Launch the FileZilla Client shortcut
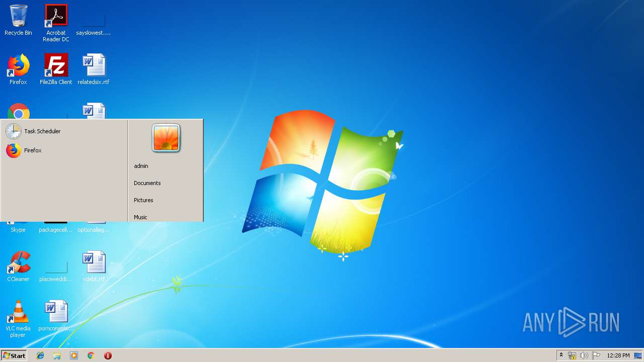The height and width of the screenshot is (362, 644). click(56, 69)
